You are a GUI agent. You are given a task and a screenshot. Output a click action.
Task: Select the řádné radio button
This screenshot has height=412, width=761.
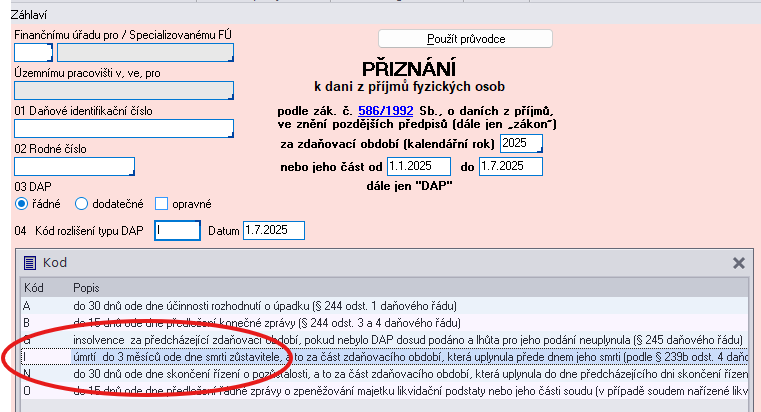point(21,204)
